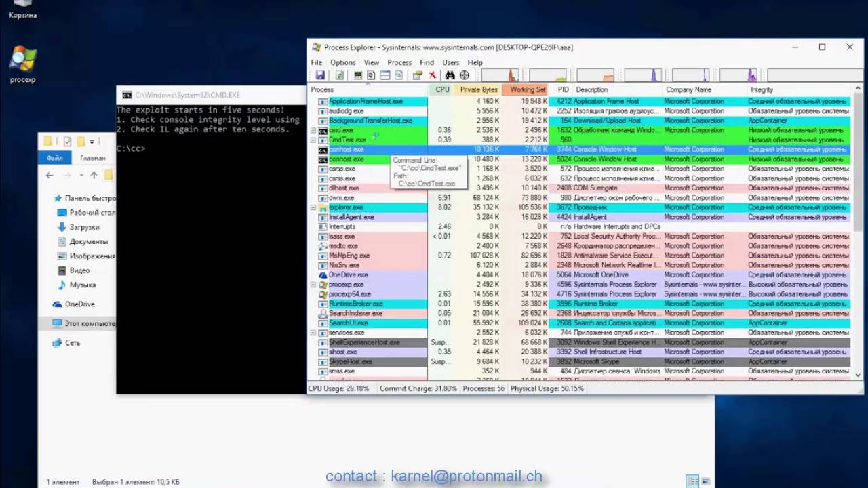The height and width of the screenshot is (488, 868).
Task: Sort by the Process column header
Action: point(368,89)
